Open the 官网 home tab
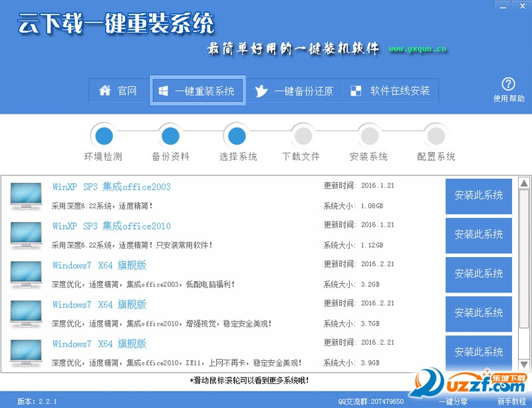Image resolution: width=532 pixels, height=408 pixels. point(118,91)
